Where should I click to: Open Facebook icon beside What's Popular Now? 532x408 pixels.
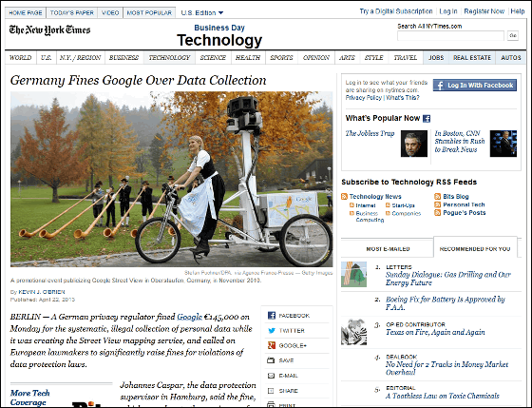(x=427, y=119)
